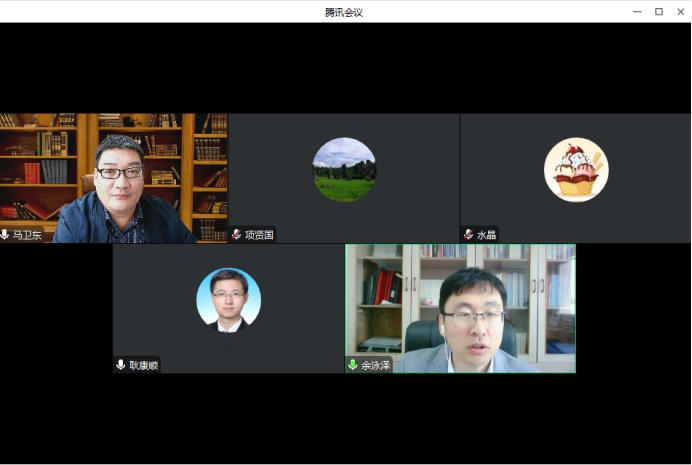692x465 pixels.
Task: Click the 马卫东 name label
Action: click(x=28, y=235)
